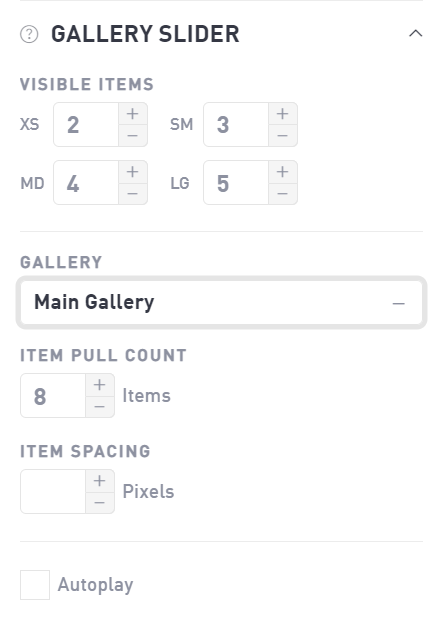448x619 pixels.
Task: Increase item spacing pixels
Action: (100, 481)
